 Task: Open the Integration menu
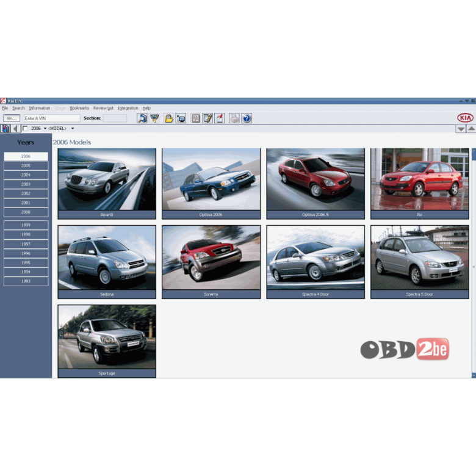coord(128,108)
